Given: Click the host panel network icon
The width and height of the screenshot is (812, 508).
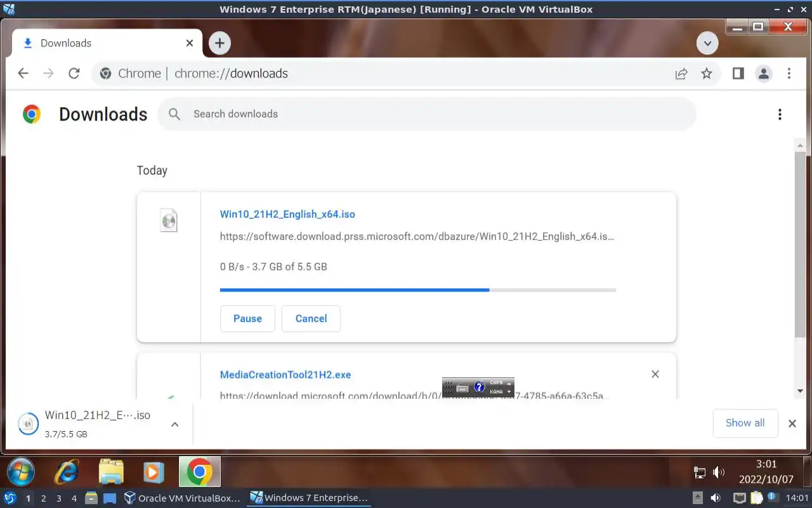Looking at the screenshot, I should tap(740, 498).
